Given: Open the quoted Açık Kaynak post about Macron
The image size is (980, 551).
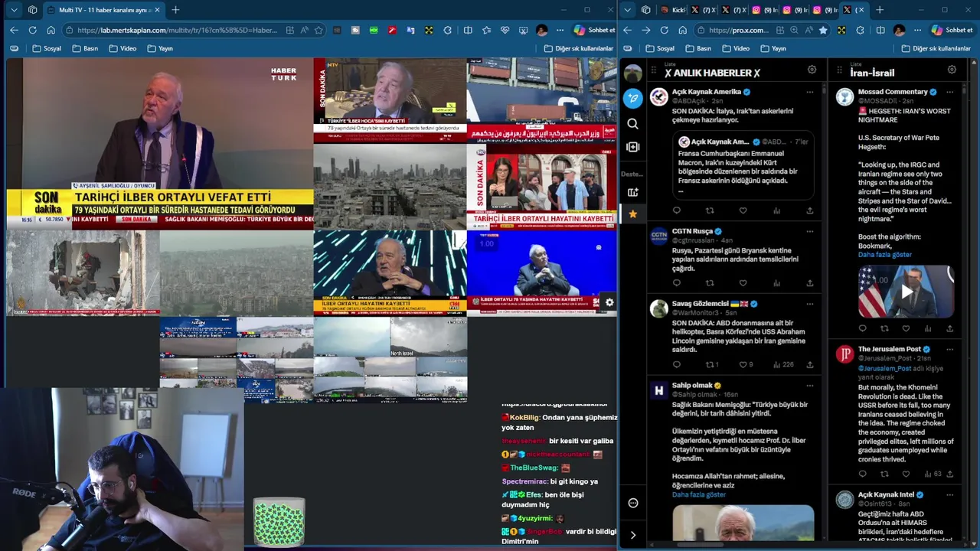Looking at the screenshot, I should (743, 166).
